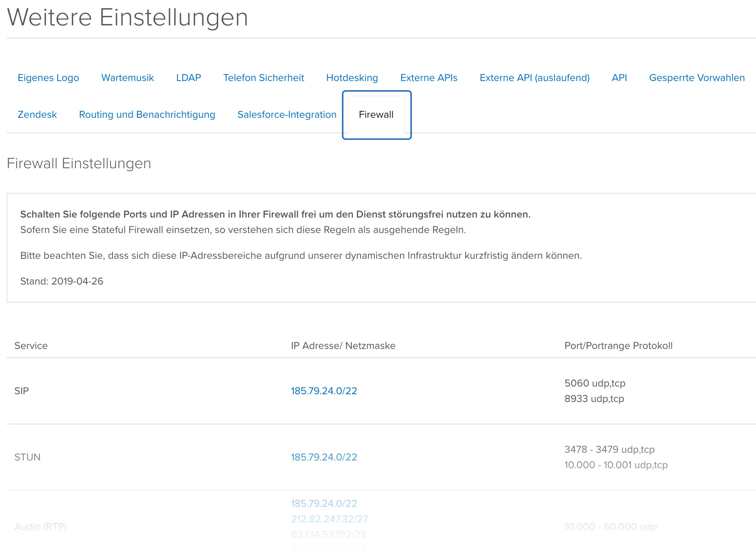Click the 62.134.52.192/28 address link
This screenshot has width=756, height=558.
point(328,534)
